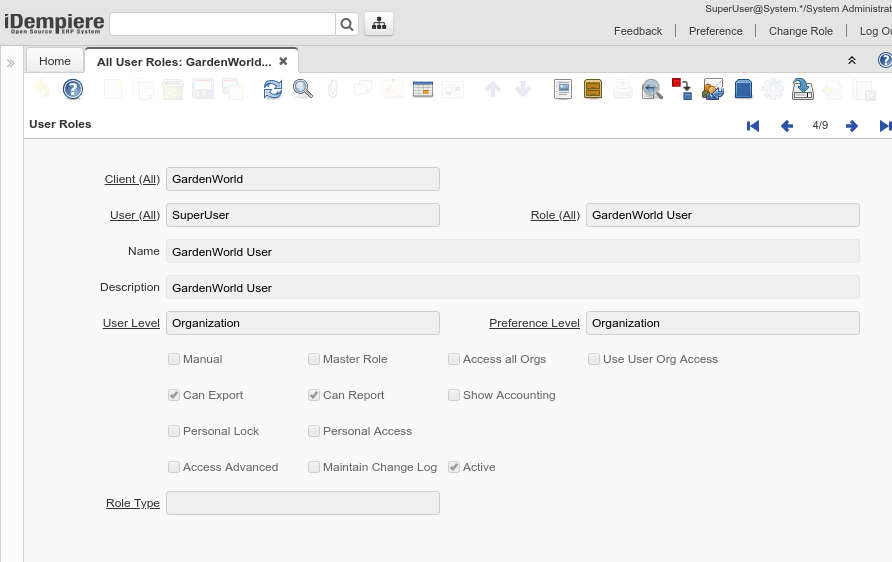
Task: Switch to the Home tab
Action: 55,61
